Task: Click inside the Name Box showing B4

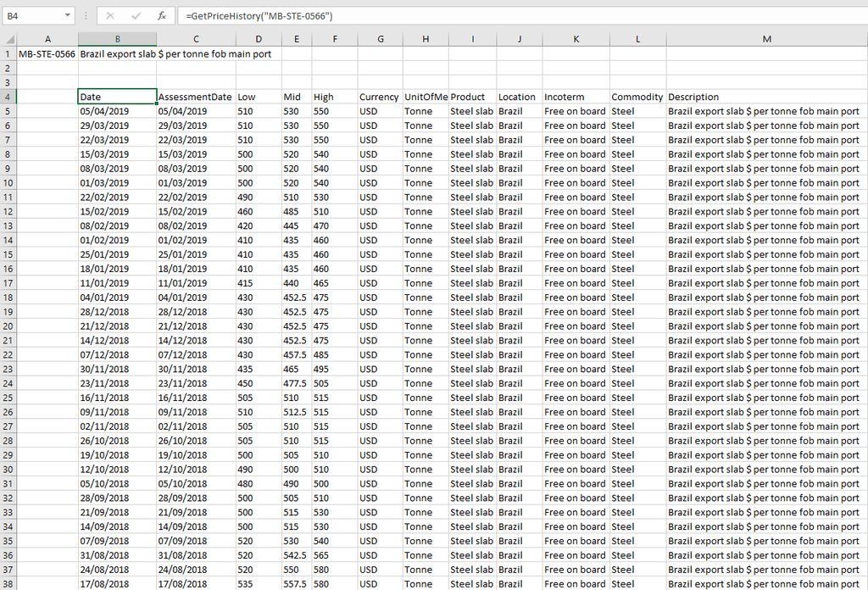Action: coord(32,16)
